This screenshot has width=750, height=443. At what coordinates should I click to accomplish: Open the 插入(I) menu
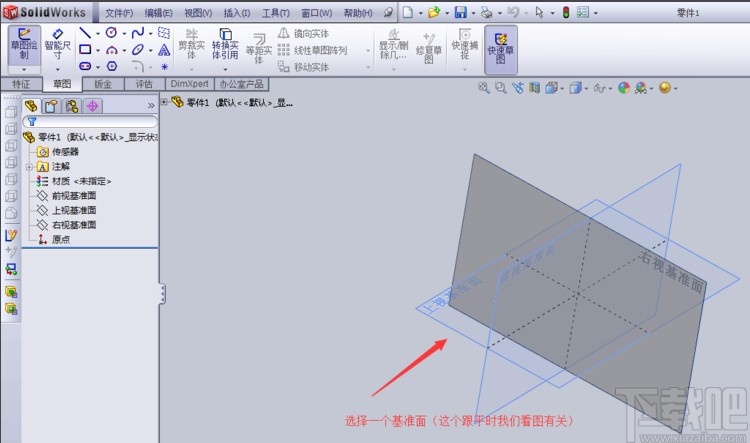pos(237,13)
